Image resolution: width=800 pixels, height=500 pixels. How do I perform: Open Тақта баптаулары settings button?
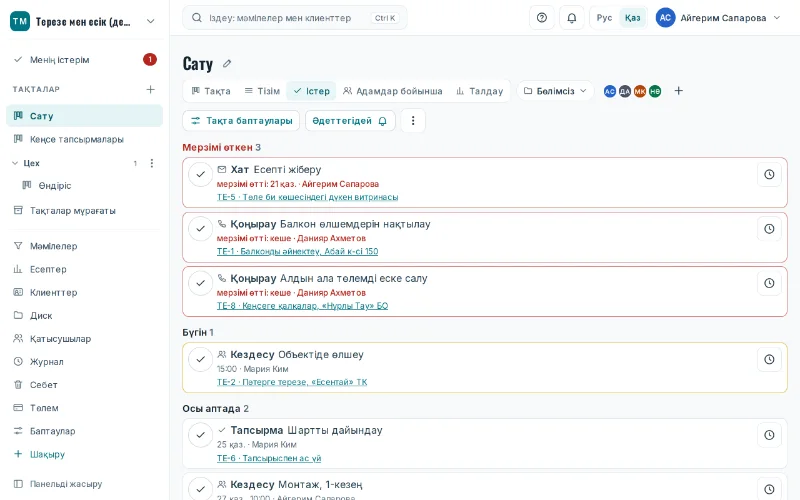click(241, 121)
